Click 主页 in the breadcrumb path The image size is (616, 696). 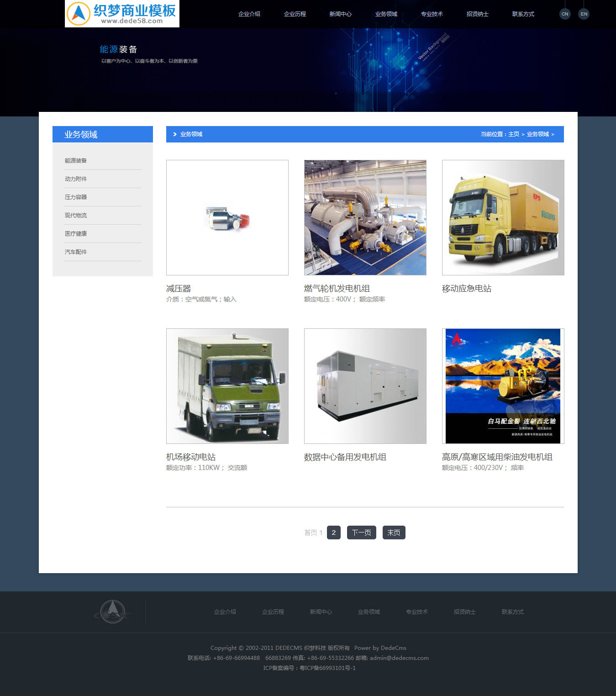pyautogui.click(x=514, y=134)
